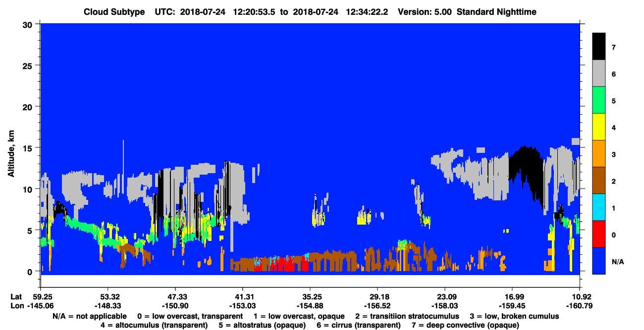Click the orange color swatch labeled 3
Image resolution: width=644 pixels, height=330 pixels.
pos(599,153)
